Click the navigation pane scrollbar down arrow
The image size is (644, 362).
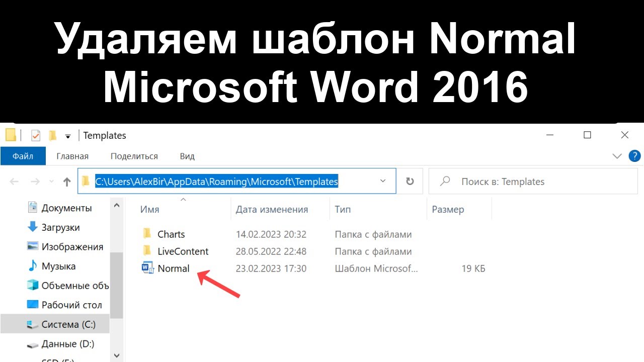(117, 355)
